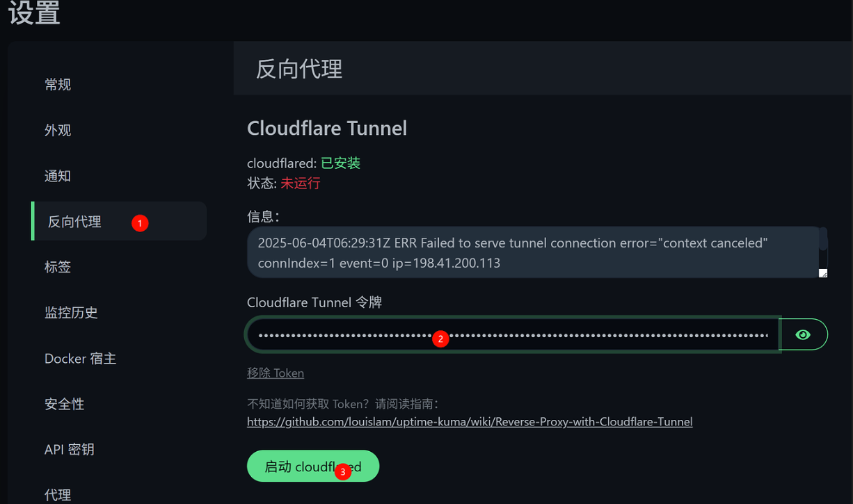This screenshot has height=504, width=853.
Task: Click the red number 1 badge
Action: 140,223
